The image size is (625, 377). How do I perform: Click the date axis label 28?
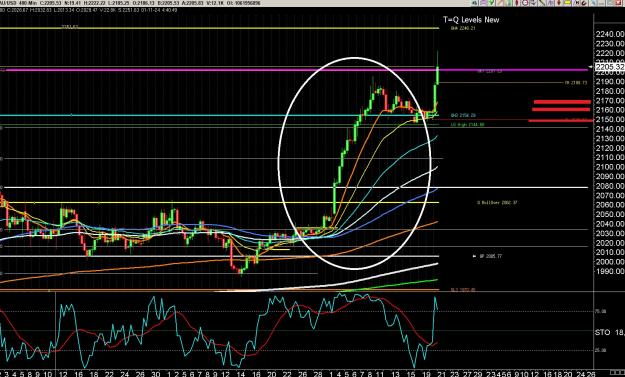click(x=318, y=374)
